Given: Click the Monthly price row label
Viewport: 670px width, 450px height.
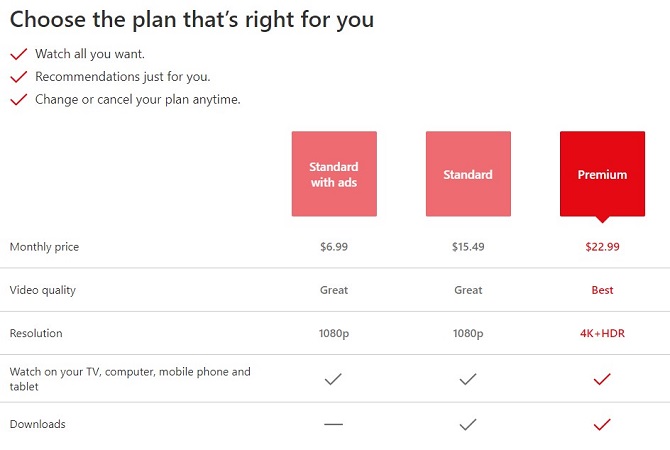Looking at the screenshot, I should [x=44, y=247].
